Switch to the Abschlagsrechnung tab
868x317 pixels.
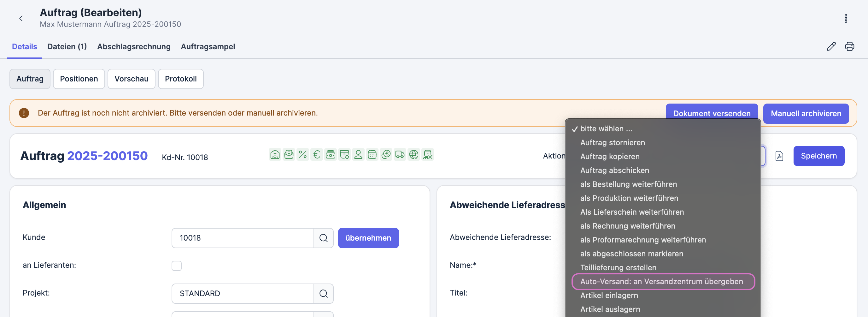point(134,46)
